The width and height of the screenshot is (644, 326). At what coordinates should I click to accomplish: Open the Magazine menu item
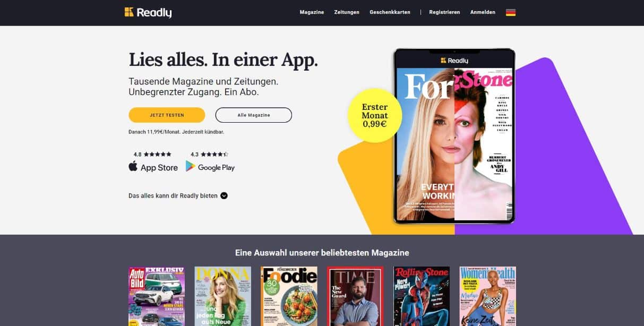[312, 12]
